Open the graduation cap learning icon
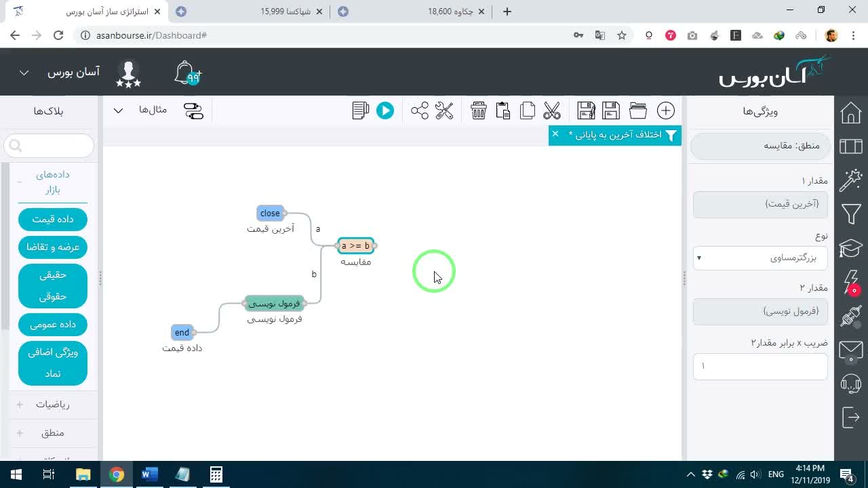The image size is (868, 488). (851, 249)
